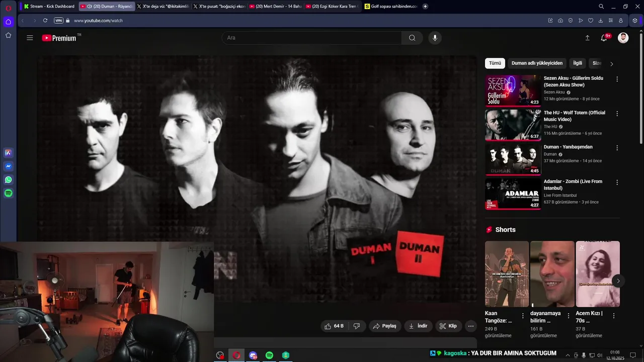
Task: Open options menu for Sezen Aksu video
Action: coord(617,79)
